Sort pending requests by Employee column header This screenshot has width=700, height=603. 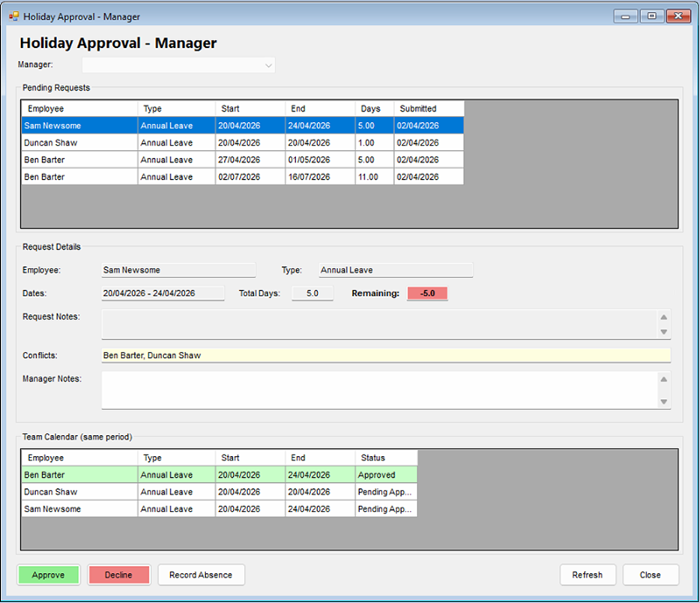(x=79, y=109)
